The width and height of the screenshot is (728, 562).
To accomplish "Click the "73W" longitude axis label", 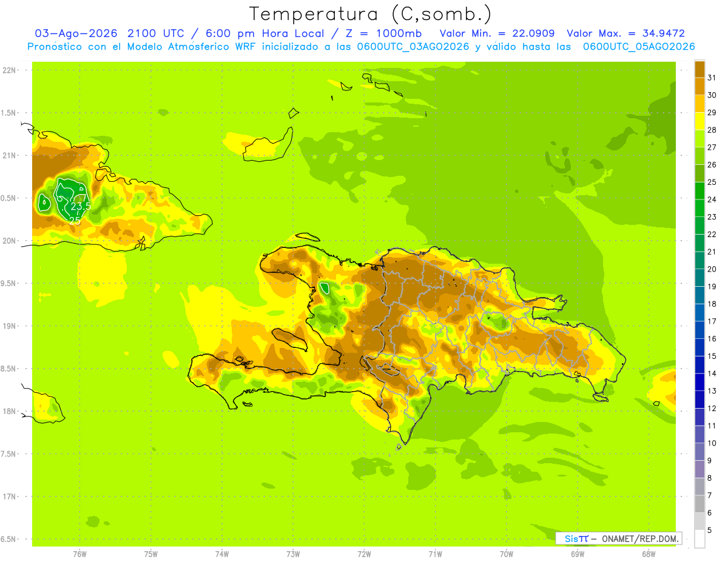I will [x=293, y=554].
